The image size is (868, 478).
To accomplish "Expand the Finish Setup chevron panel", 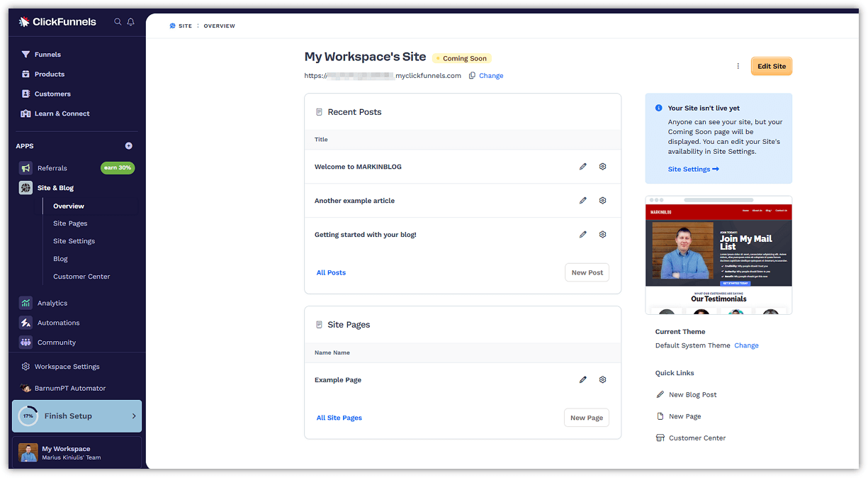I will tap(134, 416).
